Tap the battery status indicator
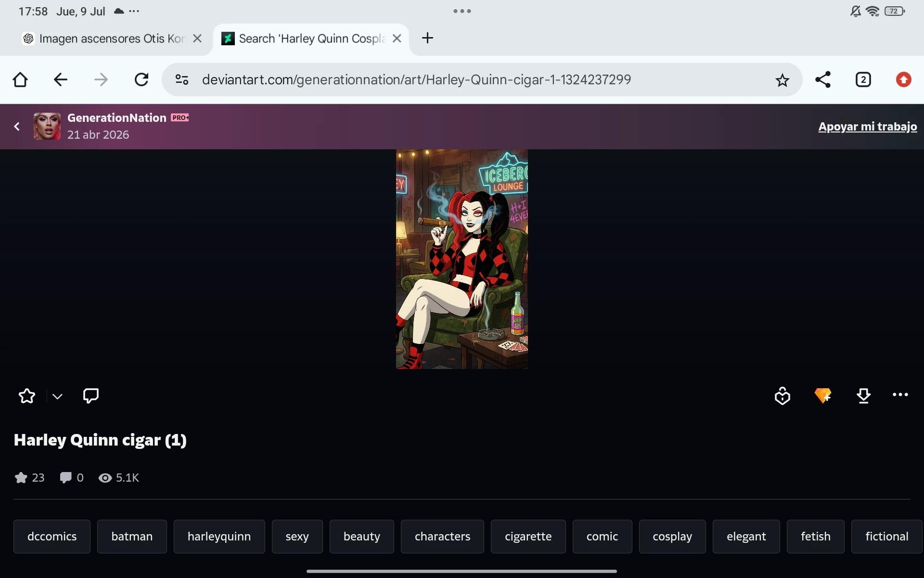924x578 pixels. point(895,11)
